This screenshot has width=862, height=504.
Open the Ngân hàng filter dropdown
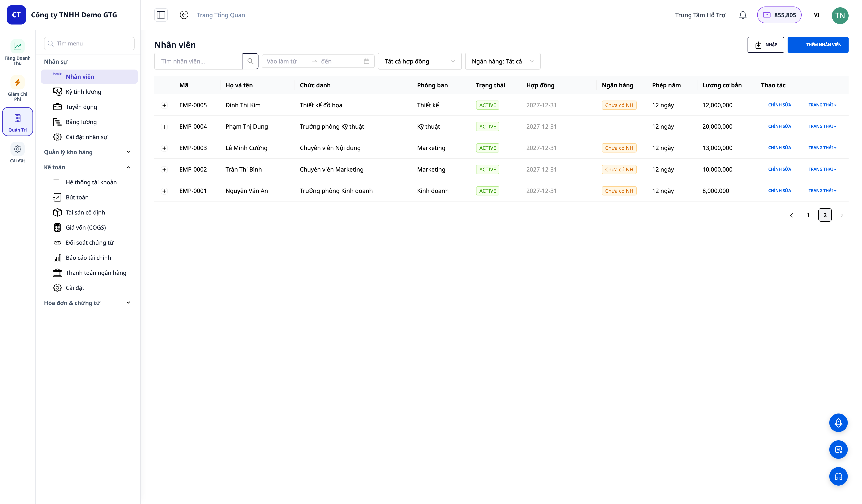click(x=503, y=61)
